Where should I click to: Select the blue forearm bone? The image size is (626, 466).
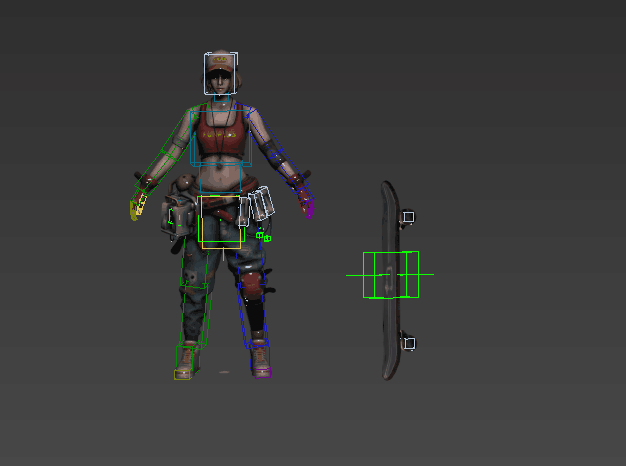[x=289, y=173]
